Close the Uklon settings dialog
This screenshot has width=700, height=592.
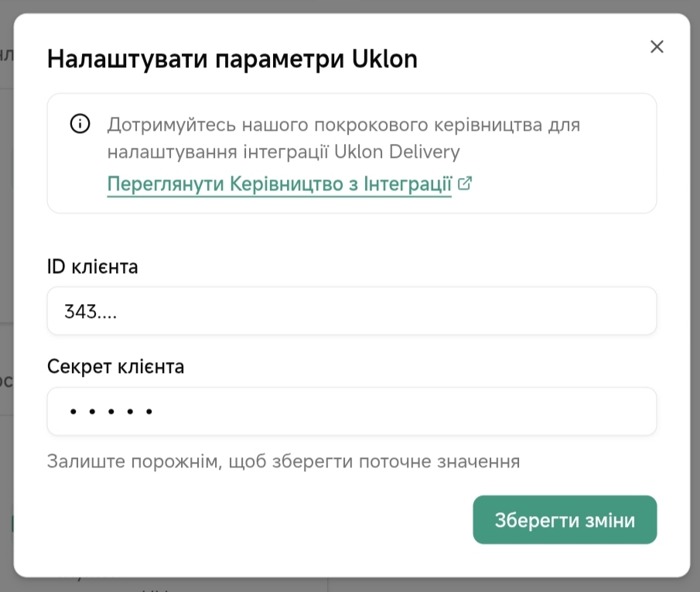657,47
